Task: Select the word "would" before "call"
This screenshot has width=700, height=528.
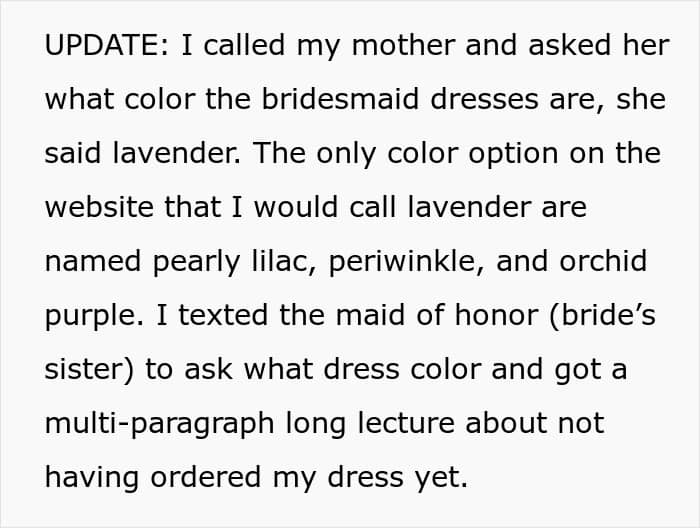Action: (x=296, y=207)
